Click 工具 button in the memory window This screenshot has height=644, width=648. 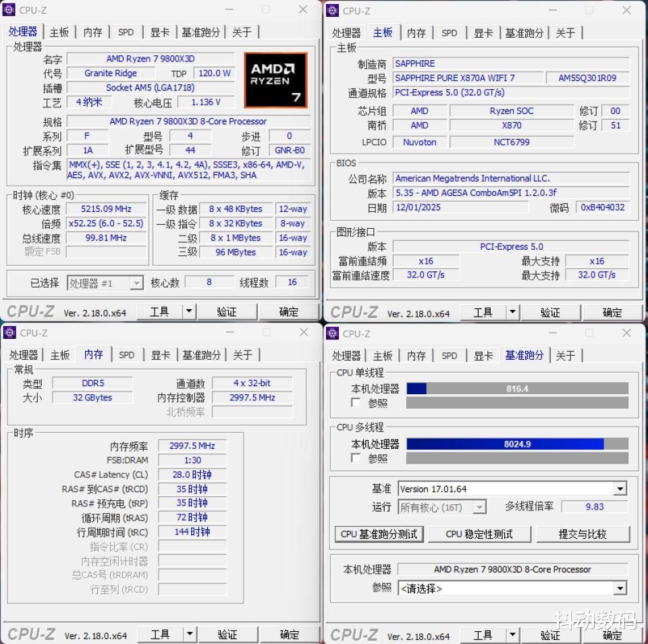coord(160,634)
